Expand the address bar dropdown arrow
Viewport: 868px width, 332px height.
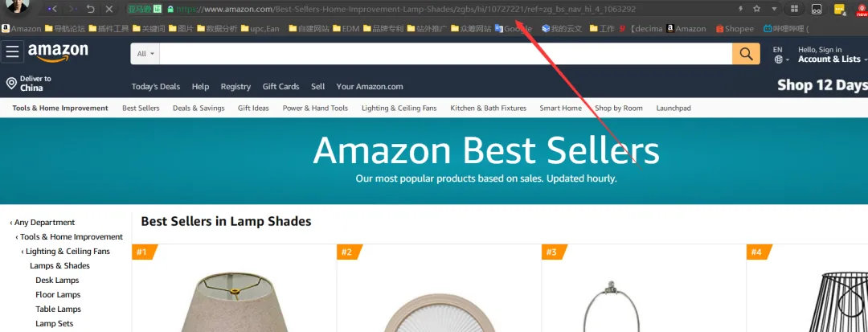pos(774,9)
